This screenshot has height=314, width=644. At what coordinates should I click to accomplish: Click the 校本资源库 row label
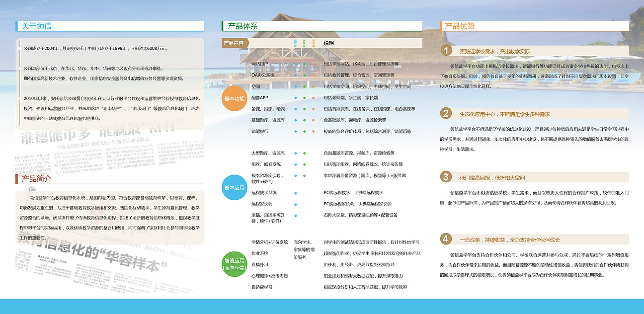(268, 178)
